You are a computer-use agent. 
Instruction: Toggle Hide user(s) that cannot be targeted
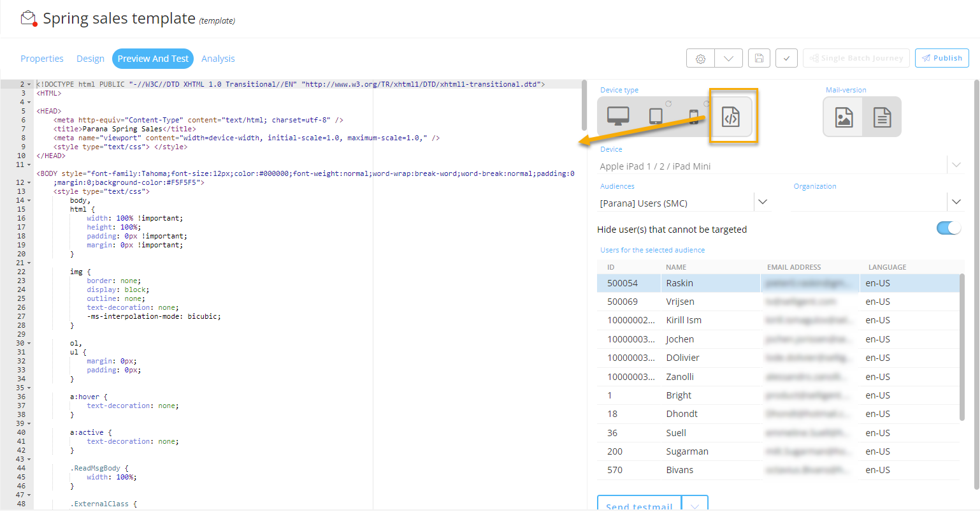click(948, 228)
